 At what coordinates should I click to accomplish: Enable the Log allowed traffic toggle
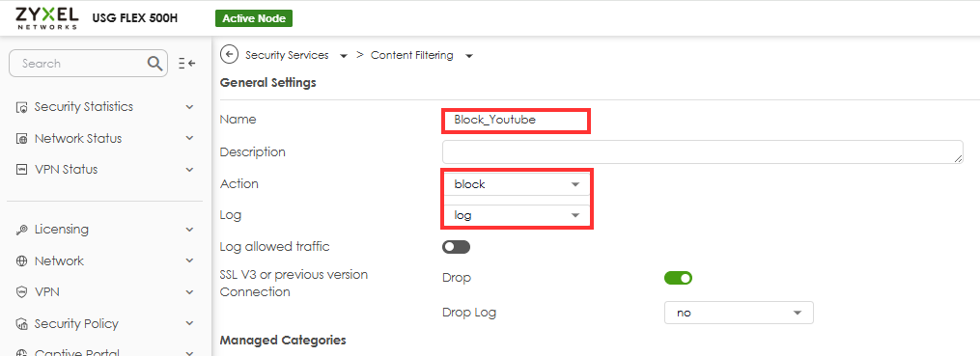click(456, 247)
